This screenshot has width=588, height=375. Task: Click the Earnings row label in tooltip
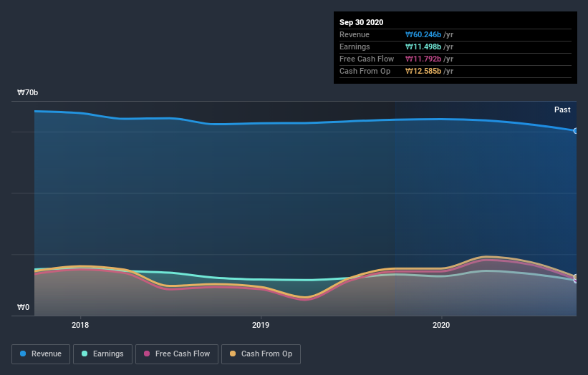[x=355, y=47]
